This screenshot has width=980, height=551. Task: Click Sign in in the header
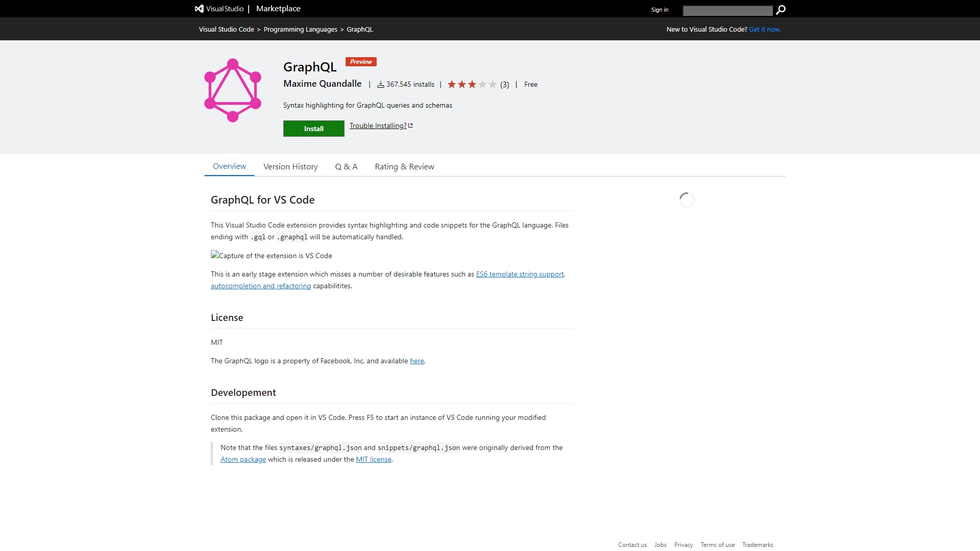click(x=659, y=10)
